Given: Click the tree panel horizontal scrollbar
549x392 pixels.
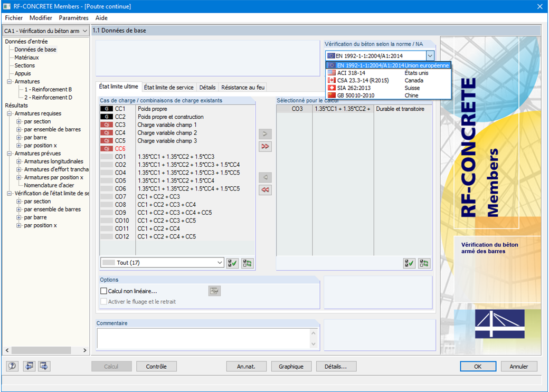Looking at the screenshot, I should pyautogui.click(x=41, y=350).
